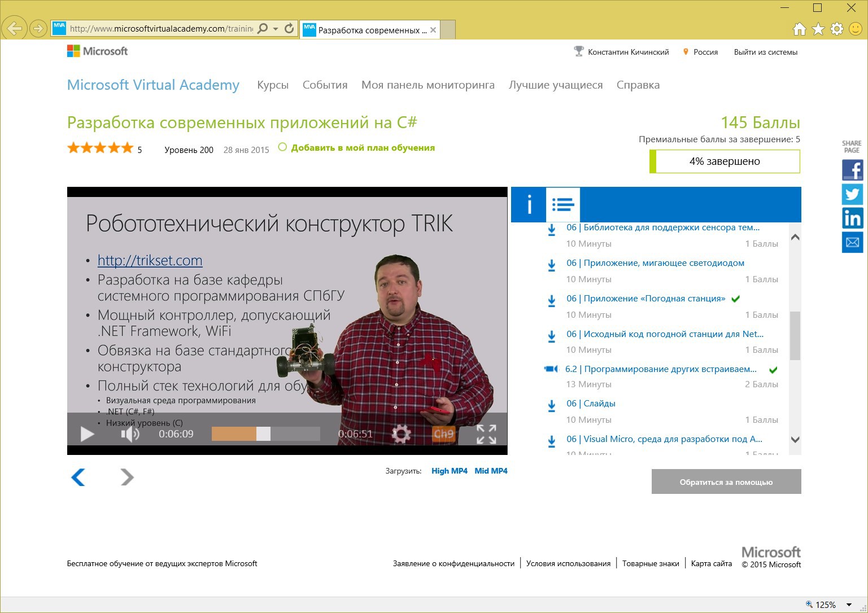Click the course list scrollbar thumb
The image size is (868, 613).
click(795, 335)
